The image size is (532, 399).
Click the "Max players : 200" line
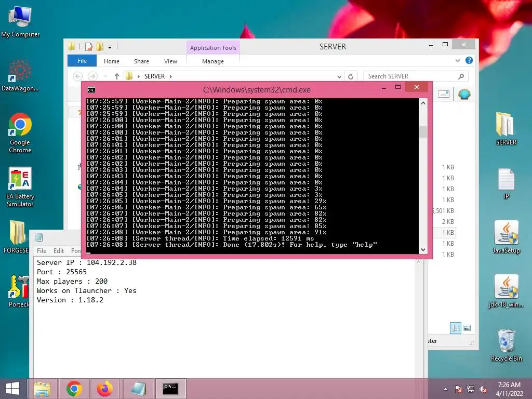[72, 281]
